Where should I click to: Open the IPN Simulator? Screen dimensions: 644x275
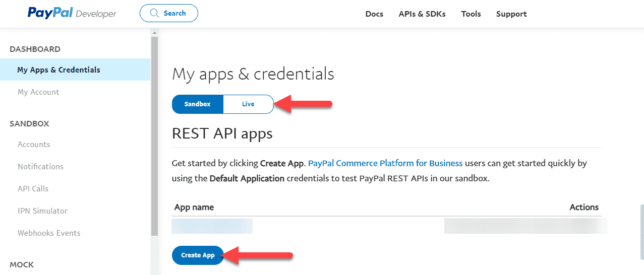pyautogui.click(x=42, y=211)
